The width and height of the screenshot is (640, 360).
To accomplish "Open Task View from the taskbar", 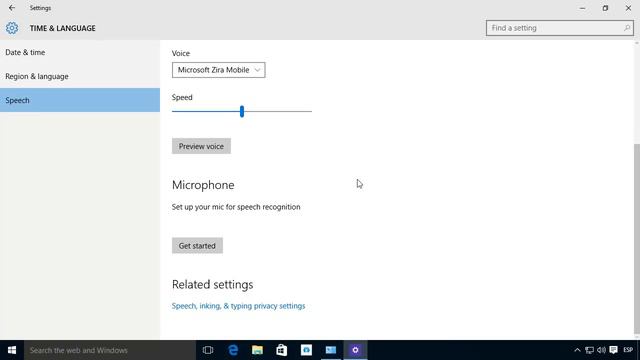I will tap(208, 350).
